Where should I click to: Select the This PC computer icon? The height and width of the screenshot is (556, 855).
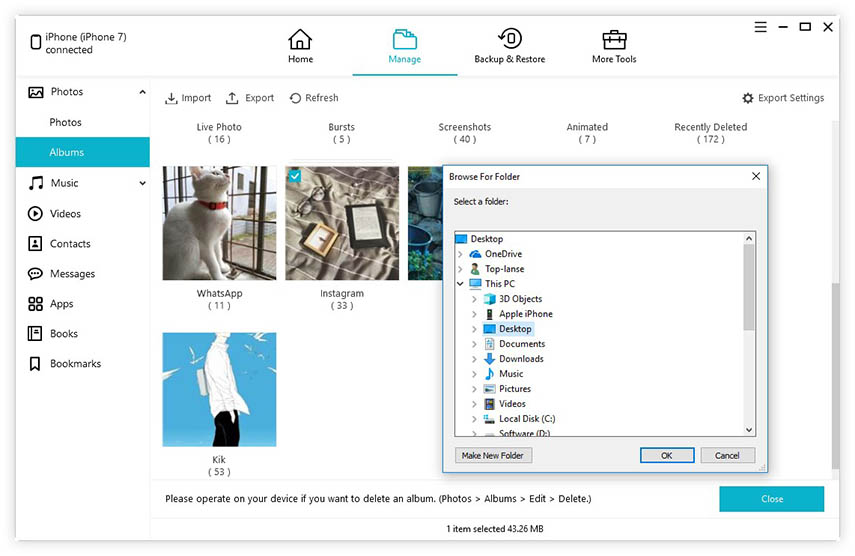(x=475, y=284)
